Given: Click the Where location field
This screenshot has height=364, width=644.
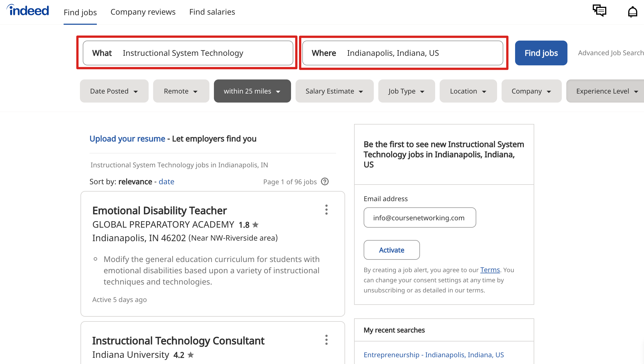Looking at the screenshot, I should coord(402,53).
